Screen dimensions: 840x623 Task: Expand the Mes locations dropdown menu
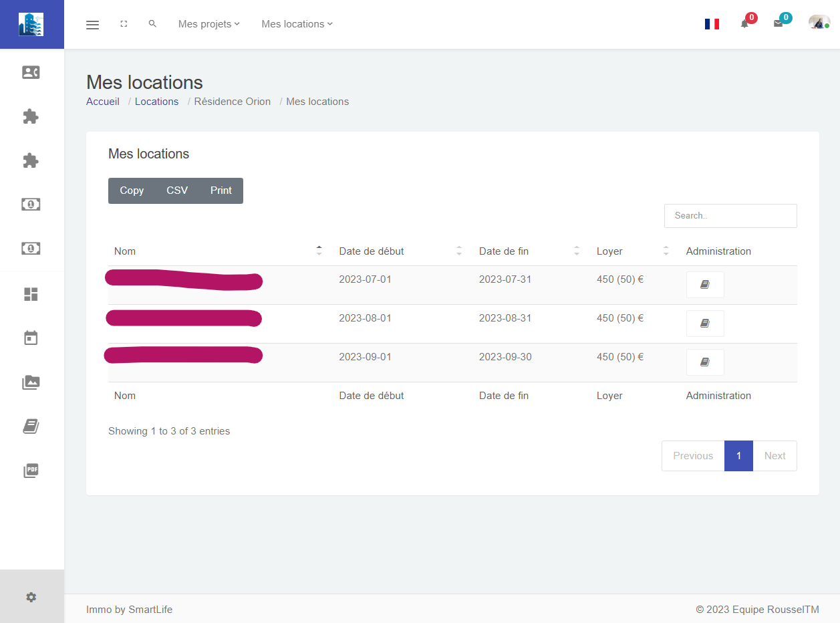[x=297, y=24]
